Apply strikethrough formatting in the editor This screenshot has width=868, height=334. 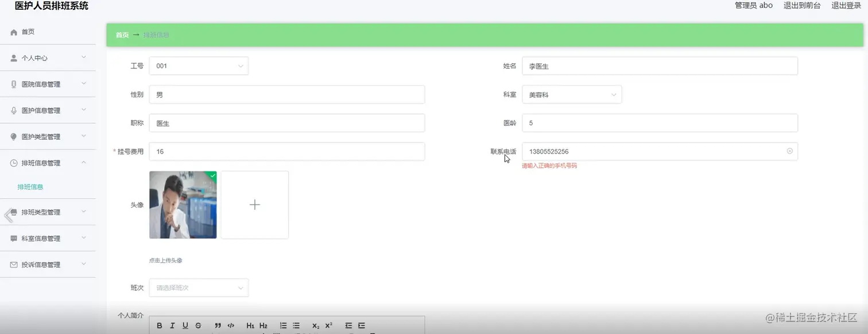tap(198, 325)
